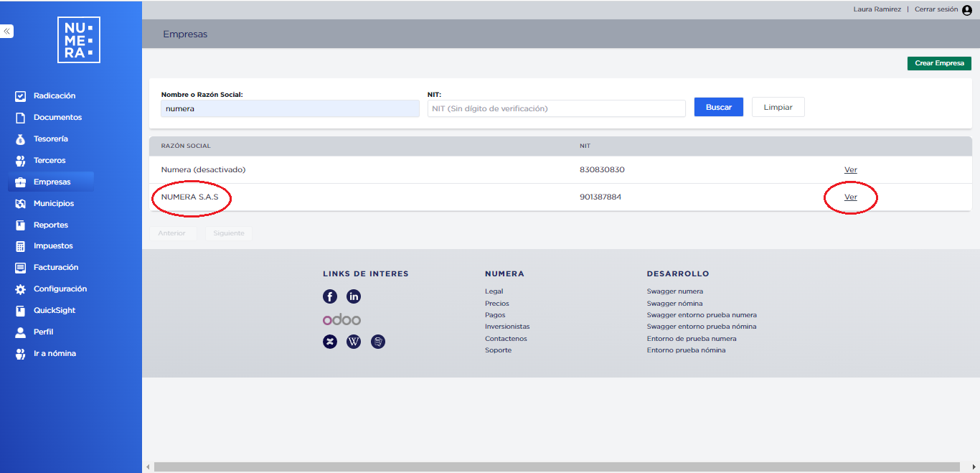
Task: Click the Anterior pagination button
Action: pos(172,233)
